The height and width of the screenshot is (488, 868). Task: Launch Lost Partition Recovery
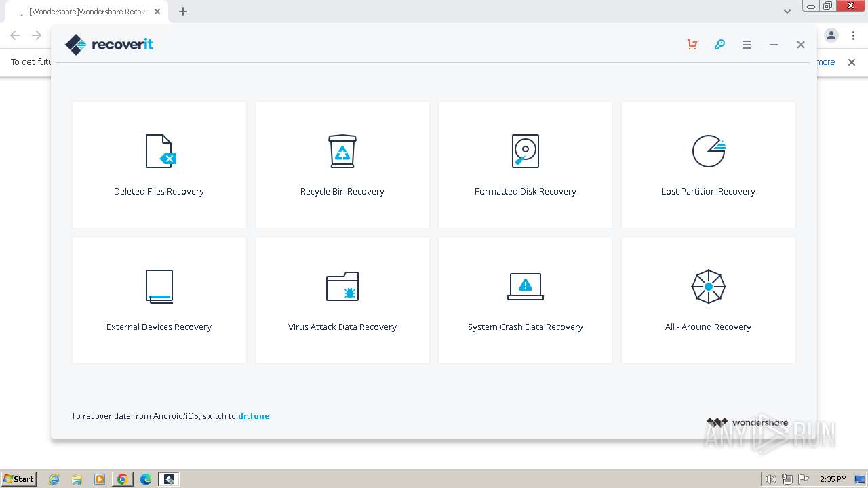(709, 165)
